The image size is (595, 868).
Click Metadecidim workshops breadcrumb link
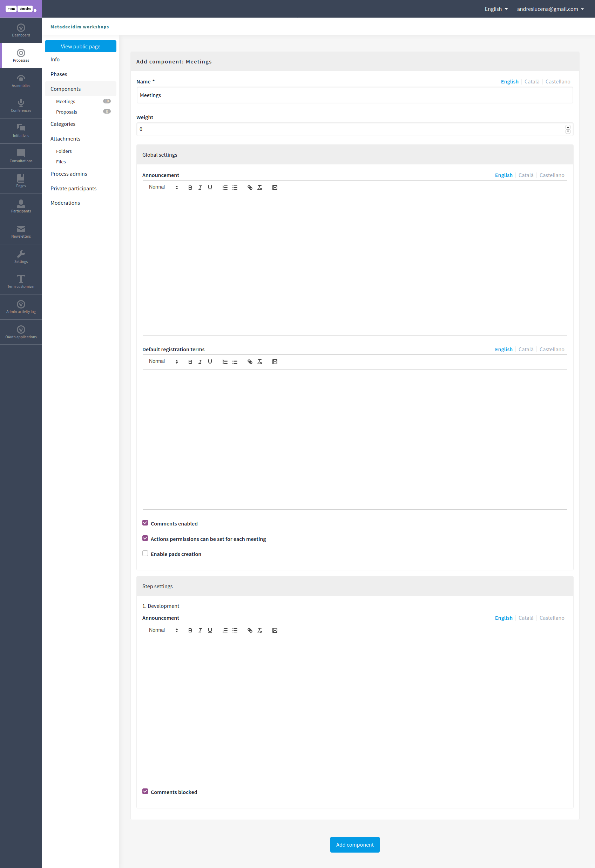pyautogui.click(x=80, y=27)
